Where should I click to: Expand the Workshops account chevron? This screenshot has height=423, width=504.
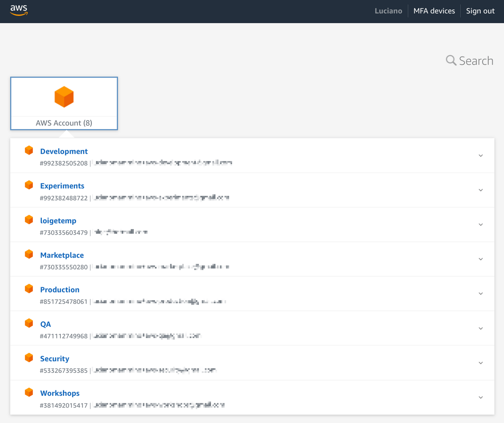click(x=481, y=397)
